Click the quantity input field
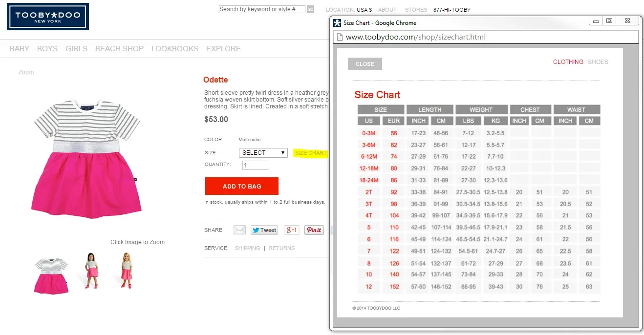The height and width of the screenshot is (335, 644). (x=255, y=165)
